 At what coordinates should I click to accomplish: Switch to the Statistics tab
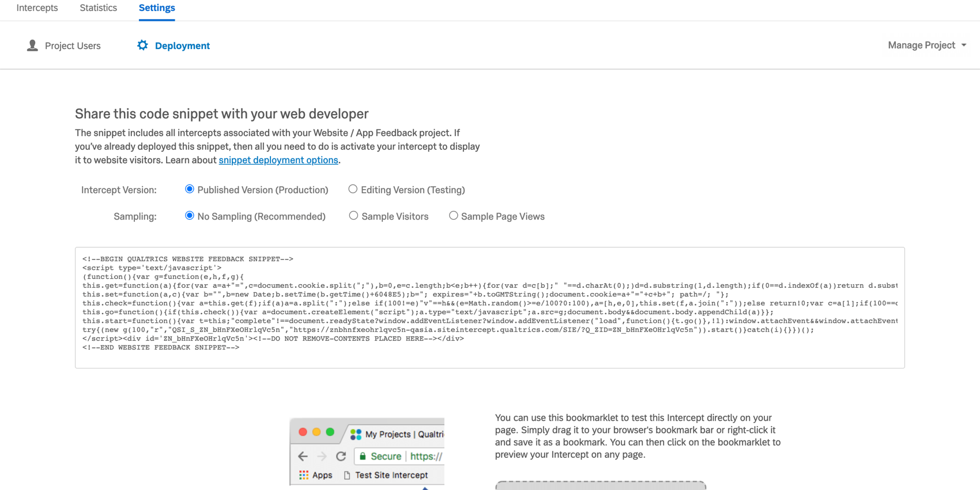tap(98, 8)
